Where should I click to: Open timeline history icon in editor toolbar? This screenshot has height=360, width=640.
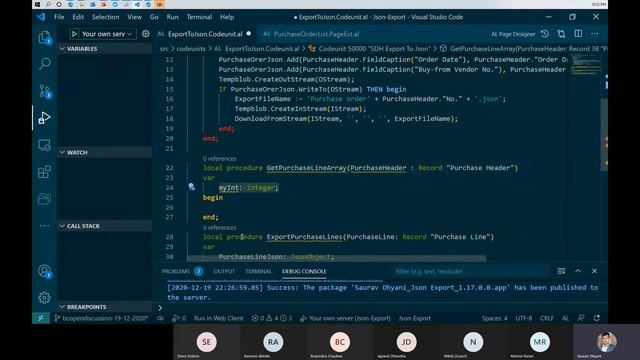click(544, 34)
